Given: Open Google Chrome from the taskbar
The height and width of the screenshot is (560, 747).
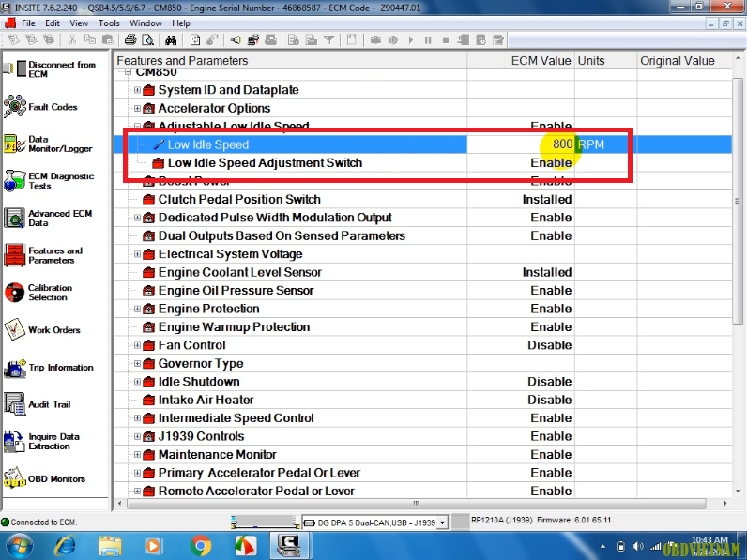Looking at the screenshot, I should point(201,546).
